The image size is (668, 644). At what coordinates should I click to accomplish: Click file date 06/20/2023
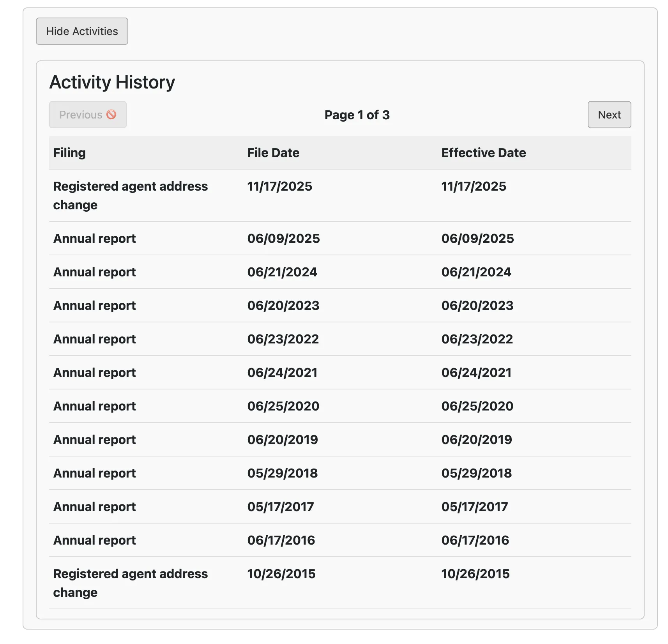(283, 306)
